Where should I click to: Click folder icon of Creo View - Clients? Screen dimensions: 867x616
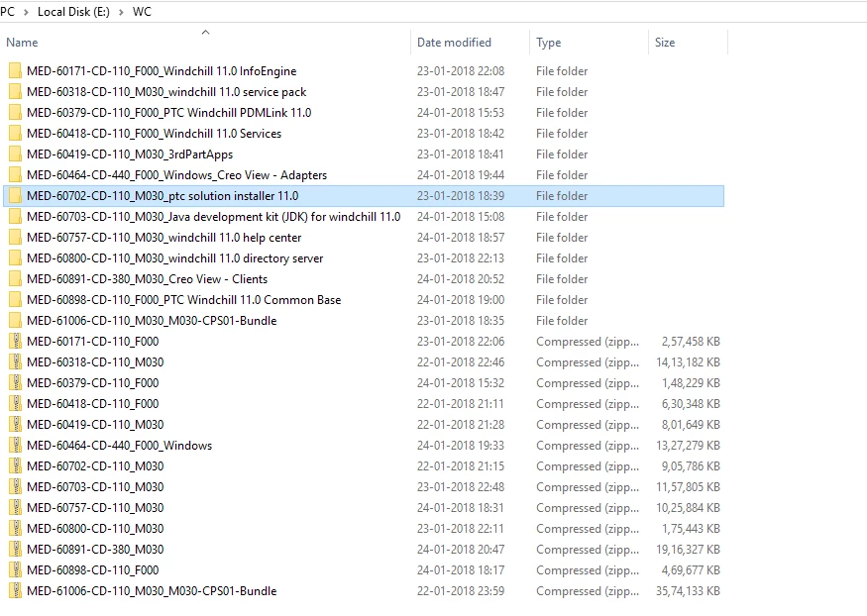[15, 279]
